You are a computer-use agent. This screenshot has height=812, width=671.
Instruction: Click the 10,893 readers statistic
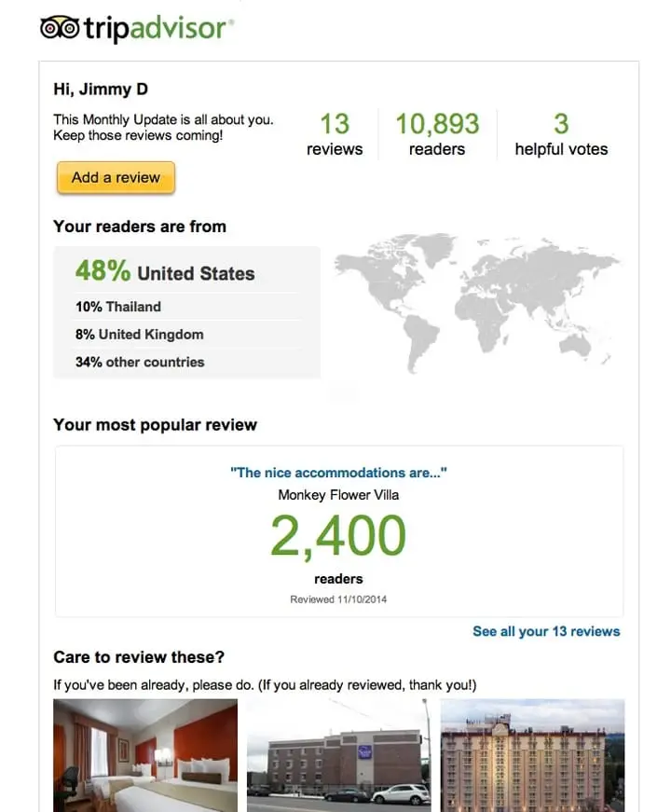(436, 133)
